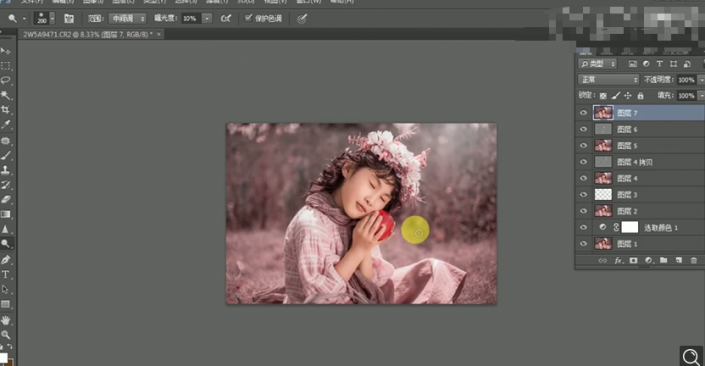This screenshot has height=366, width=705.
Task: Open the 填充 fill arrow
Action: (701, 95)
